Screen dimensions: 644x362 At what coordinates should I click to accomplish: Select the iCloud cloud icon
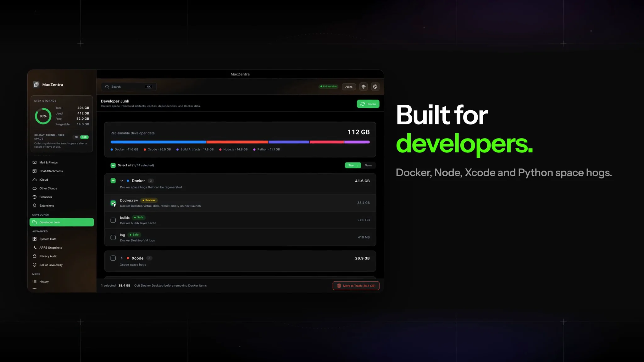coord(35,180)
